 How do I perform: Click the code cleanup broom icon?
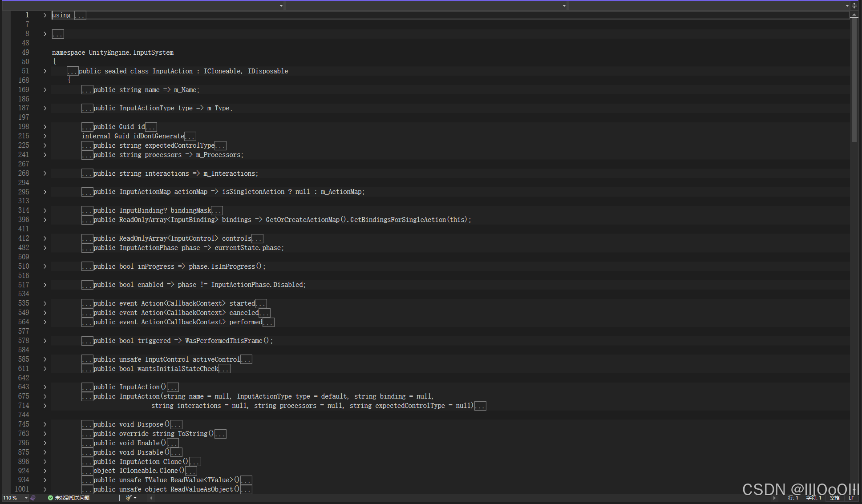(129, 498)
